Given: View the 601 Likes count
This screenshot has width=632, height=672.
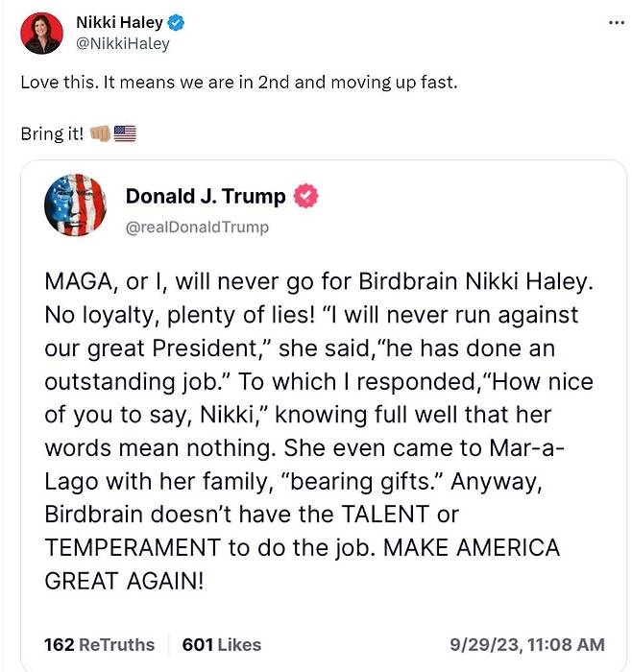Looking at the screenshot, I should click(x=221, y=644).
